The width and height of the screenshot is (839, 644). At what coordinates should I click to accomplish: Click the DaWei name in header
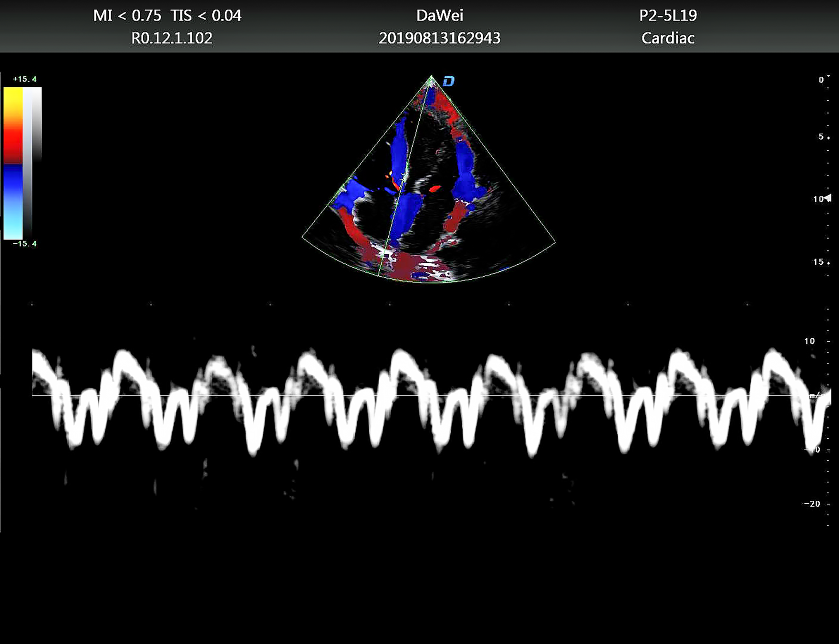439,16
